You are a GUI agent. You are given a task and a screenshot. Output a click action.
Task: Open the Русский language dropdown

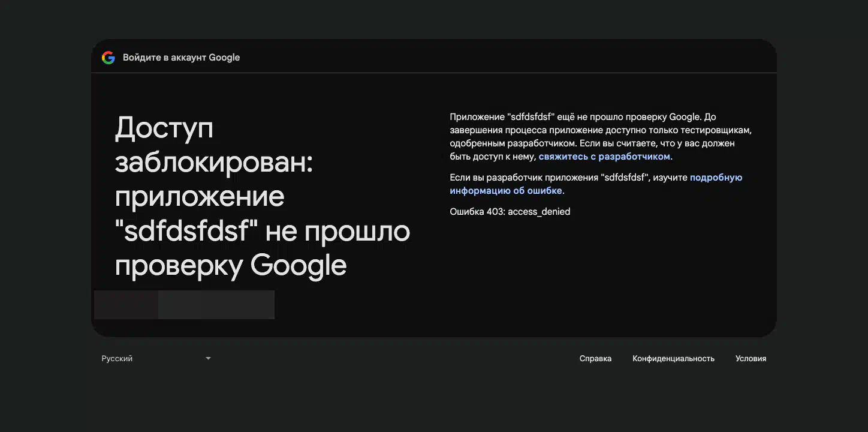(156, 359)
